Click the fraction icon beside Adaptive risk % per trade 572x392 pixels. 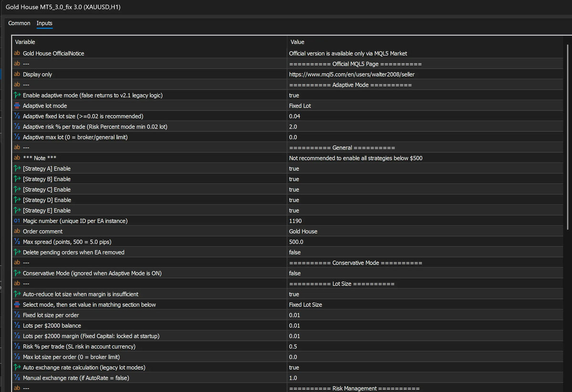[x=17, y=127]
